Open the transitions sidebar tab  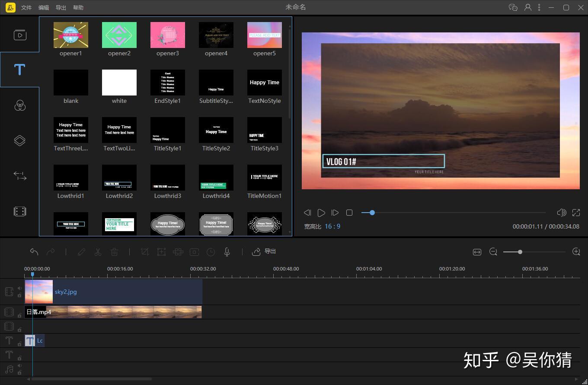click(x=20, y=176)
